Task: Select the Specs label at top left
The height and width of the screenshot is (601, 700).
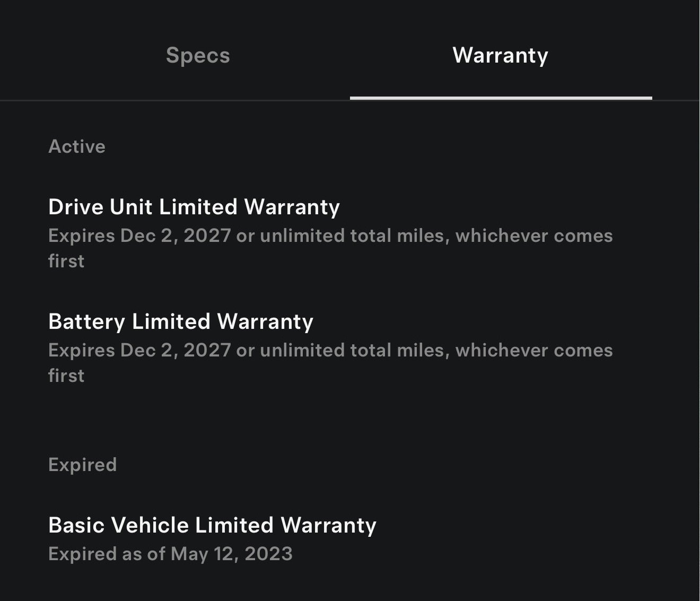Action: click(x=197, y=55)
